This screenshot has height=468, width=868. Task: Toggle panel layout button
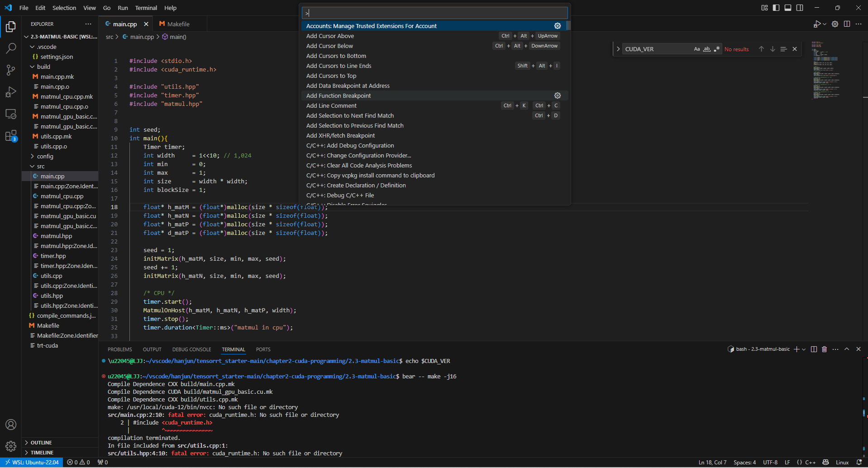coord(788,8)
